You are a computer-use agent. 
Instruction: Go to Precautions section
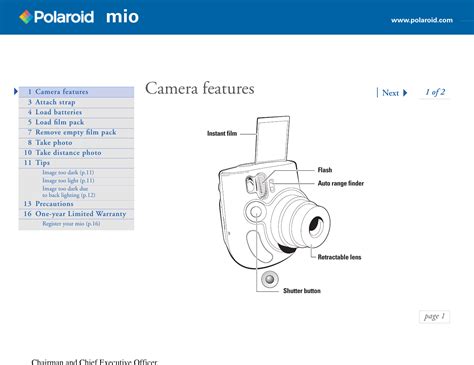coord(76,204)
